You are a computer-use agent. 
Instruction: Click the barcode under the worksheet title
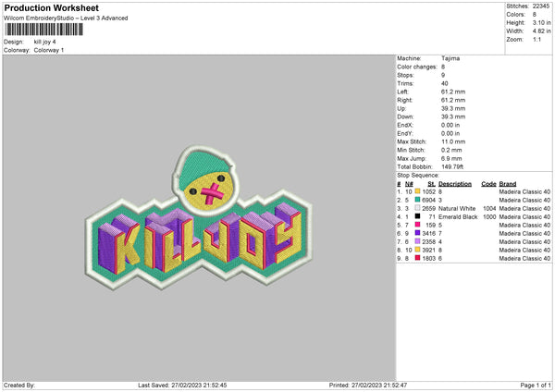point(43,30)
